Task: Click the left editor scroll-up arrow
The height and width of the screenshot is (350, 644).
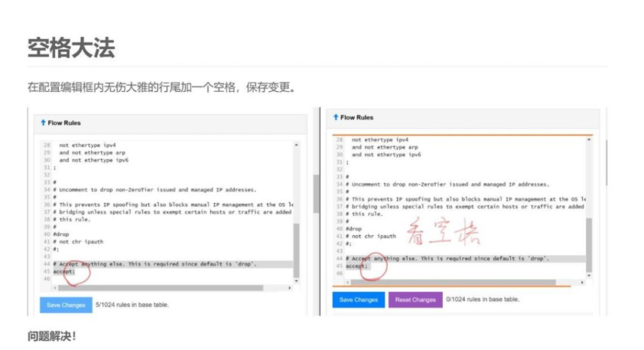Action: 296,146
